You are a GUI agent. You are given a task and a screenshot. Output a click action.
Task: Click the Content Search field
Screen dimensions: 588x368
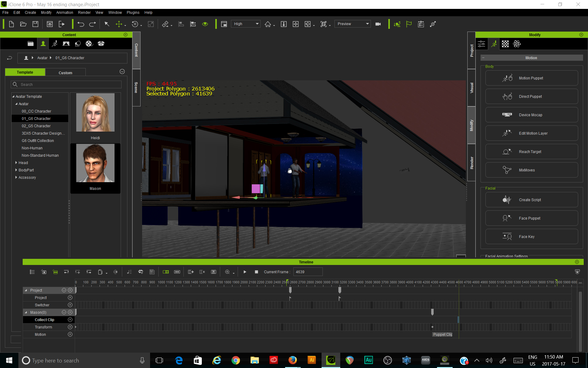pos(66,84)
